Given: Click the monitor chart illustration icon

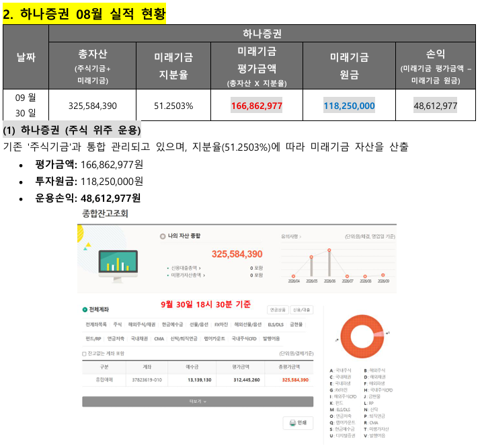Looking at the screenshot, I should [118, 266].
